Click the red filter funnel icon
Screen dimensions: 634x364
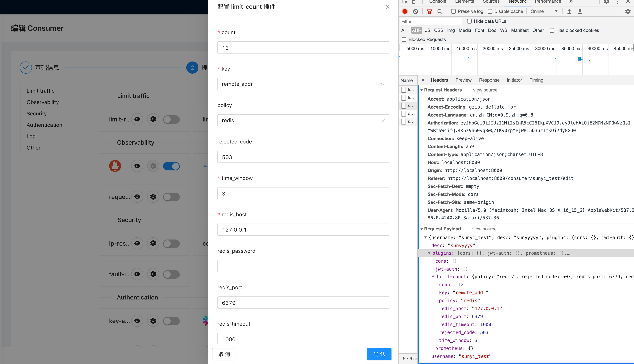(x=429, y=12)
